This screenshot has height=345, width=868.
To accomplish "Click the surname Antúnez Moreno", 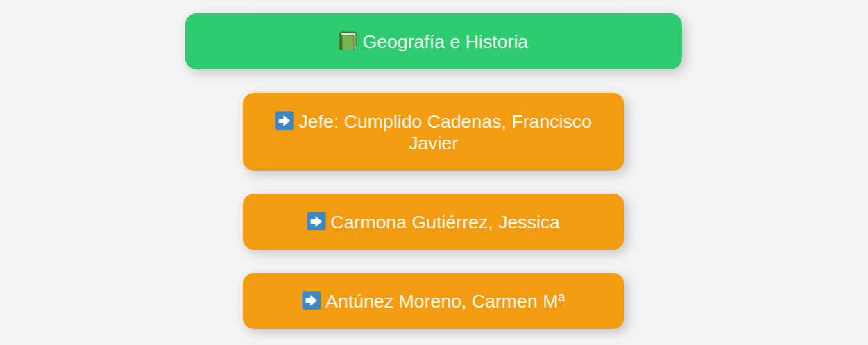I will pyautogui.click(x=396, y=301).
